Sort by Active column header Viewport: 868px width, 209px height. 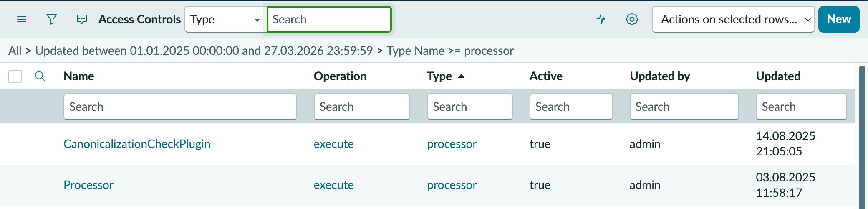click(x=546, y=76)
